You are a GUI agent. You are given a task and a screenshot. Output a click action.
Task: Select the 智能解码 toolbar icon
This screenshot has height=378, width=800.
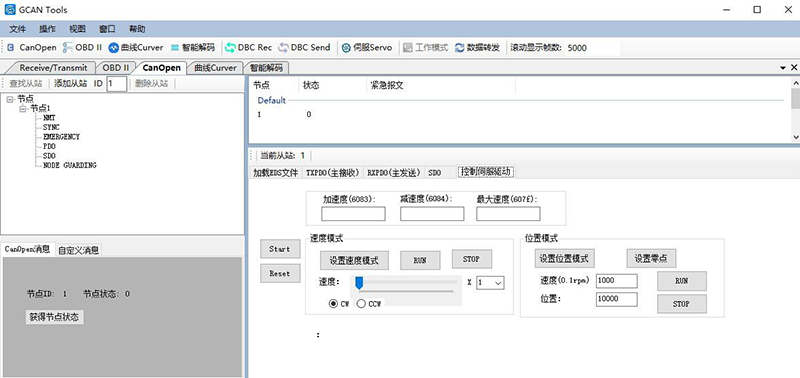(x=175, y=47)
